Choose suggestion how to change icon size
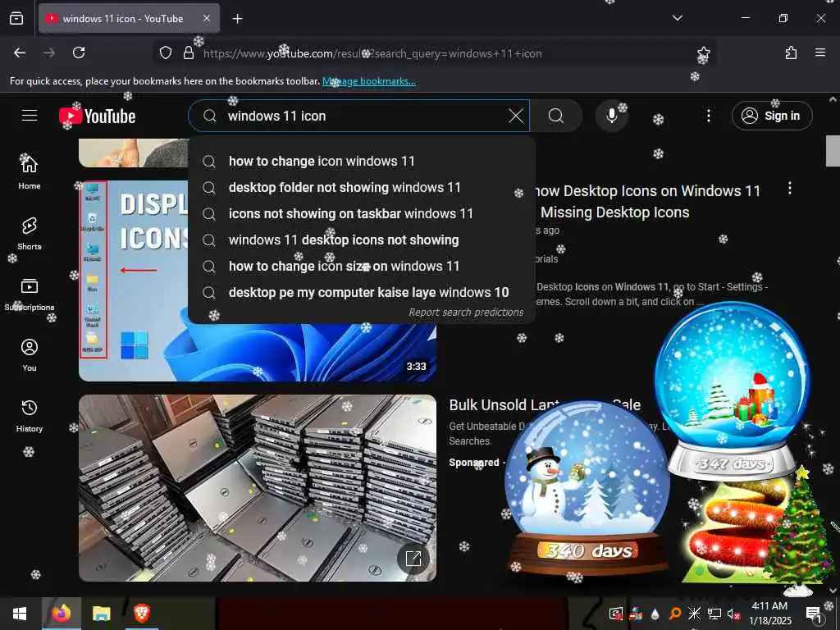The height and width of the screenshot is (630, 840). tap(362, 267)
